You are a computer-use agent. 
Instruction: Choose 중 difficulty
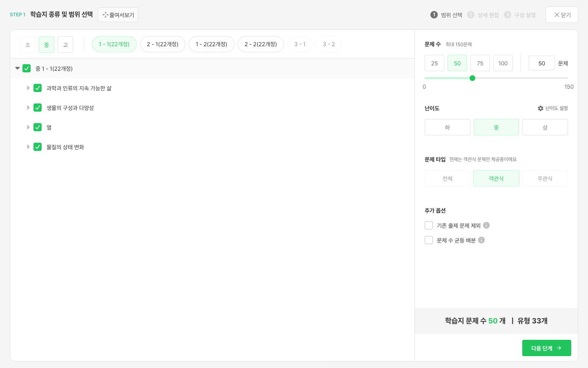tap(496, 127)
